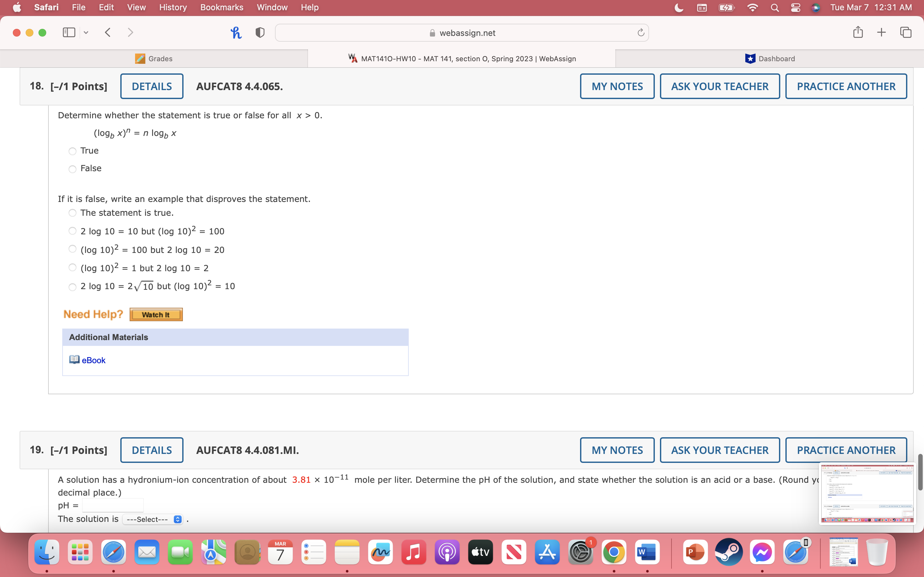This screenshot has height=577, width=924.
Task: Click the Honey extension icon
Action: pos(236,32)
